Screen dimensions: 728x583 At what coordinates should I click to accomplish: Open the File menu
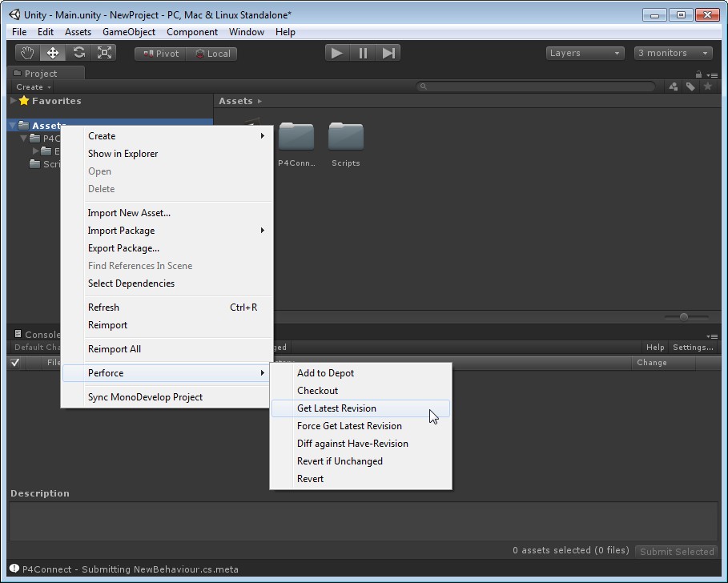[x=19, y=31]
